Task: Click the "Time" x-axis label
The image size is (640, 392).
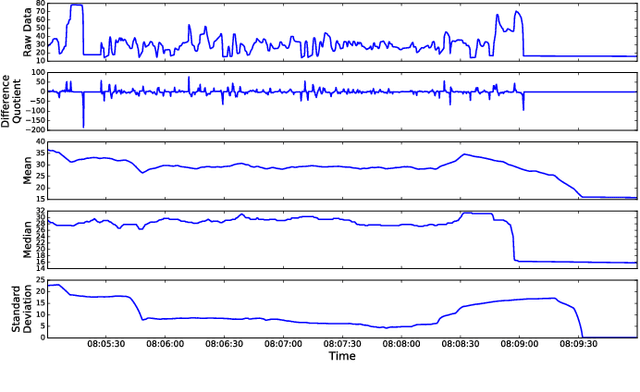Action: tap(342, 356)
